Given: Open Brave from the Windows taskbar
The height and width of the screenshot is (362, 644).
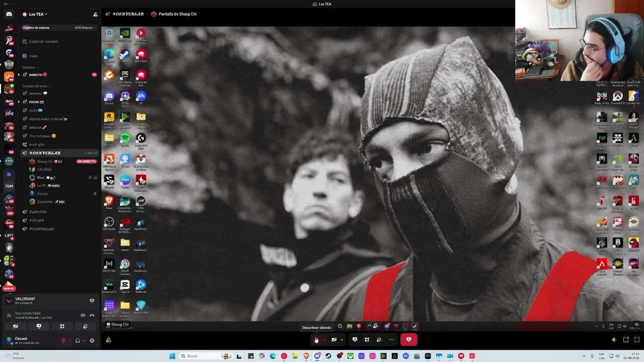Looking at the screenshot, I should click(306, 356).
